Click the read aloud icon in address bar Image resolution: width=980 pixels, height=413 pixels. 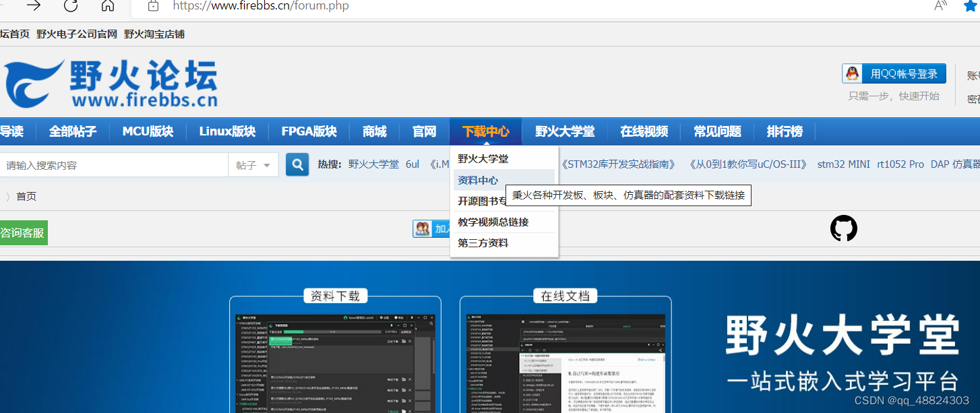941,6
